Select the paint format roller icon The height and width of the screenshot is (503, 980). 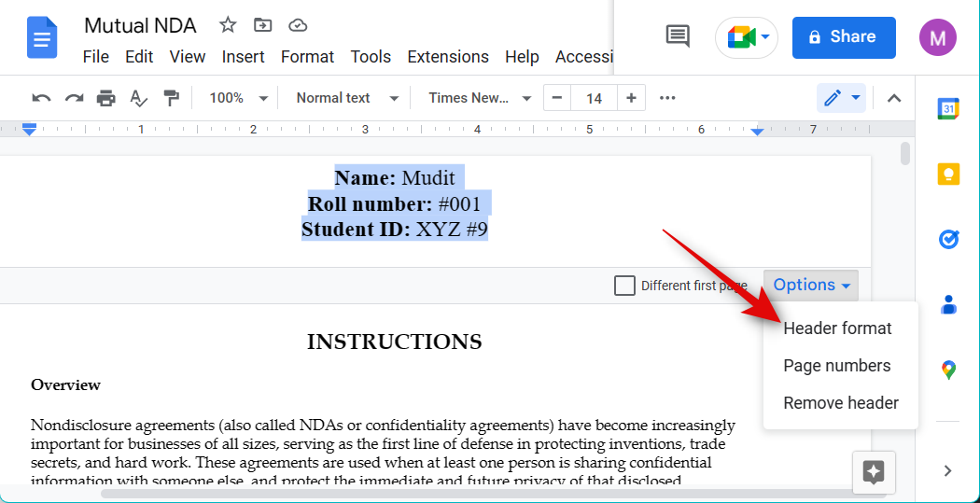click(171, 98)
